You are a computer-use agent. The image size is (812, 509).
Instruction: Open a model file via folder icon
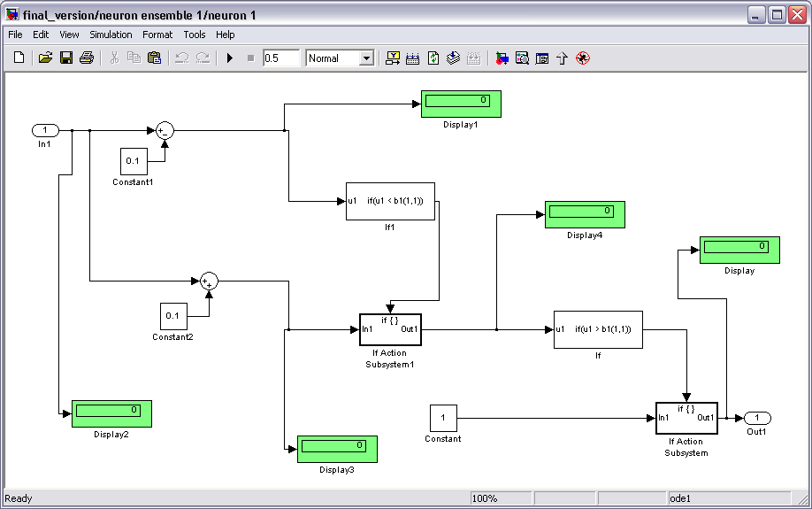pos(45,58)
